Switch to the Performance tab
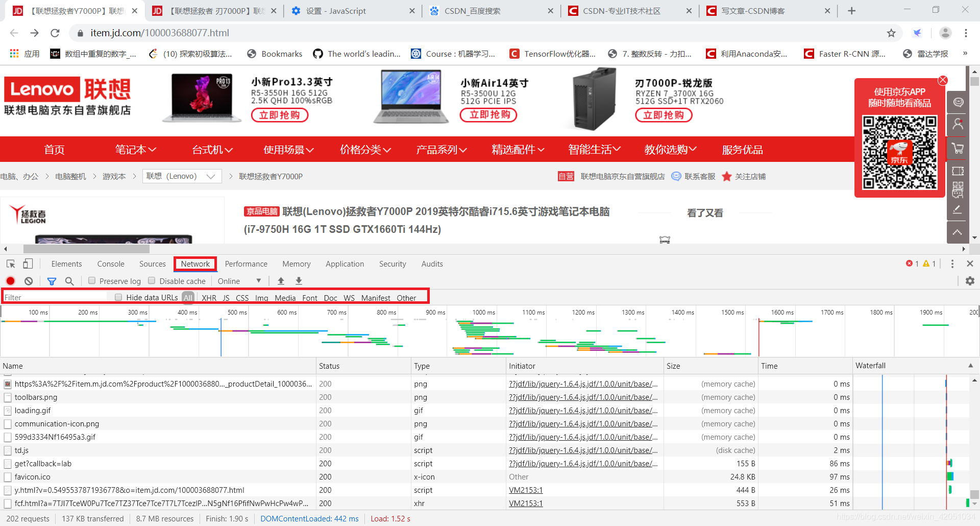This screenshot has height=526, width=980. point(246,264)
